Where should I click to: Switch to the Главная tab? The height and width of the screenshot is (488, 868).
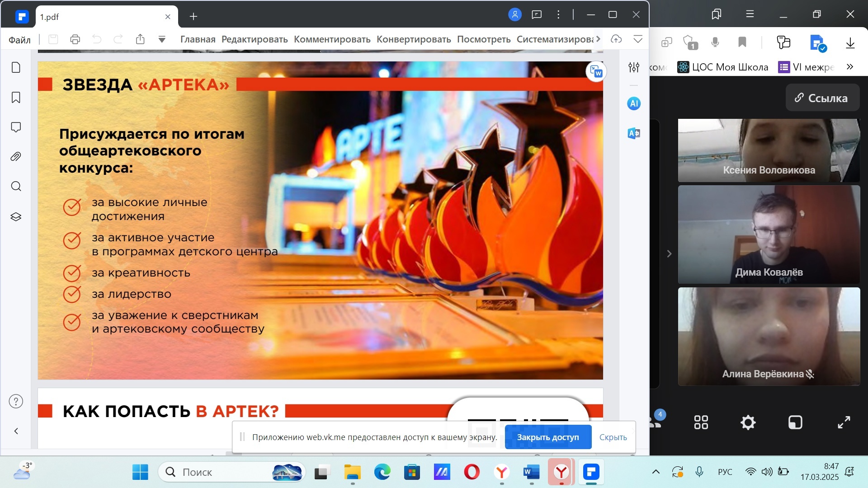198,39
